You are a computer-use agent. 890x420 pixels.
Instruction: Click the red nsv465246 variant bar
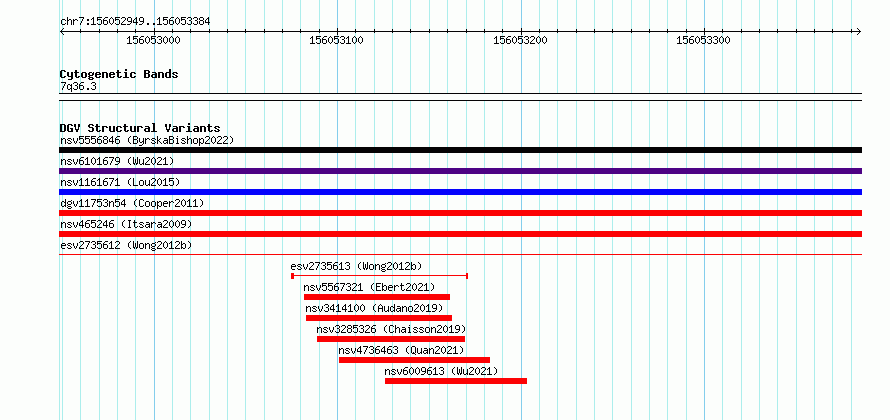461,234
